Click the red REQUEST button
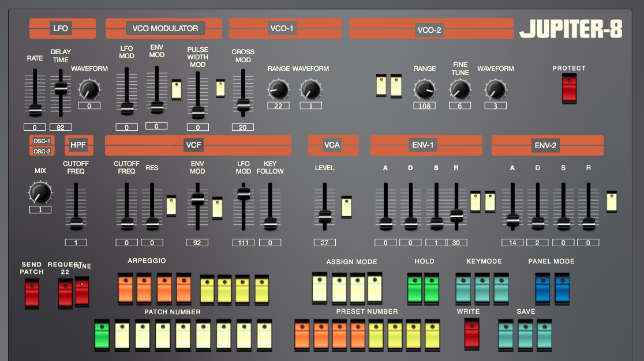 coord(65,293)
